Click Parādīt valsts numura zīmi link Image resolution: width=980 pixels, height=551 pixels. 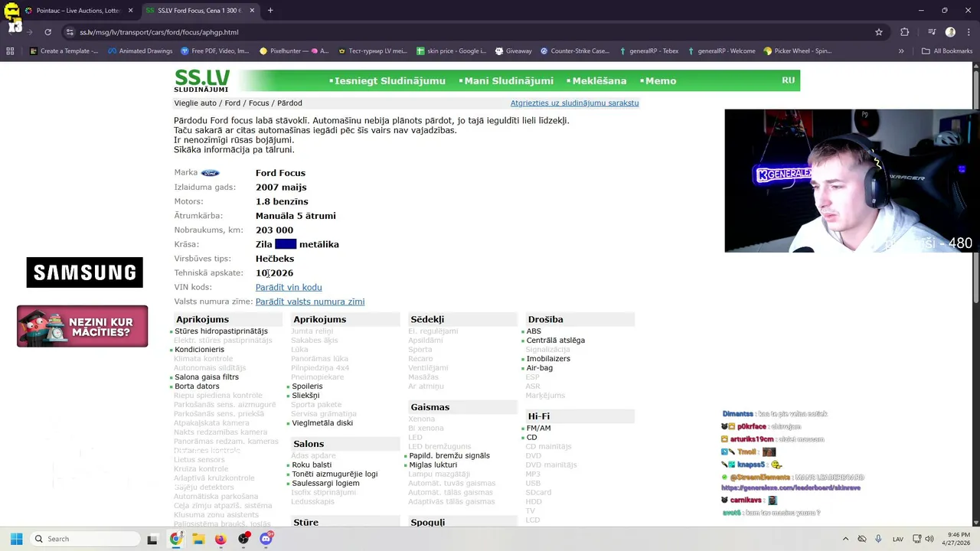pyautogui.click(x=310, y=302)
